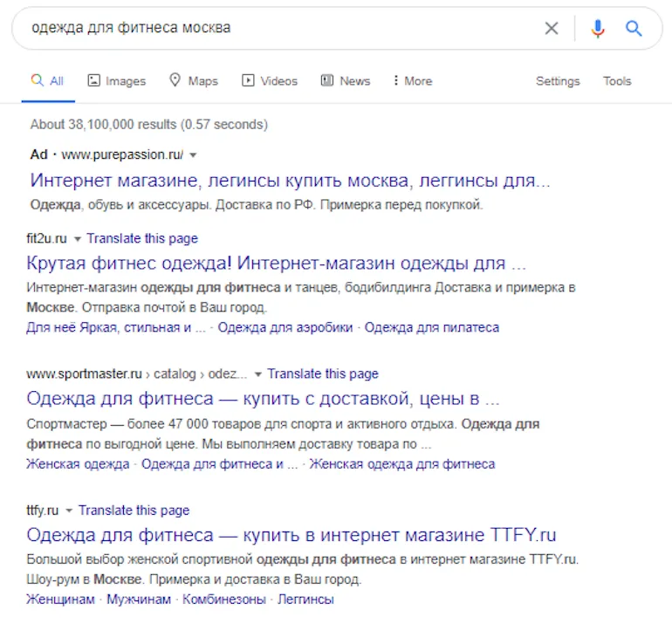Screen dimensions: 672x624
Task: Open the Settings menu
Action: (558, 81)
